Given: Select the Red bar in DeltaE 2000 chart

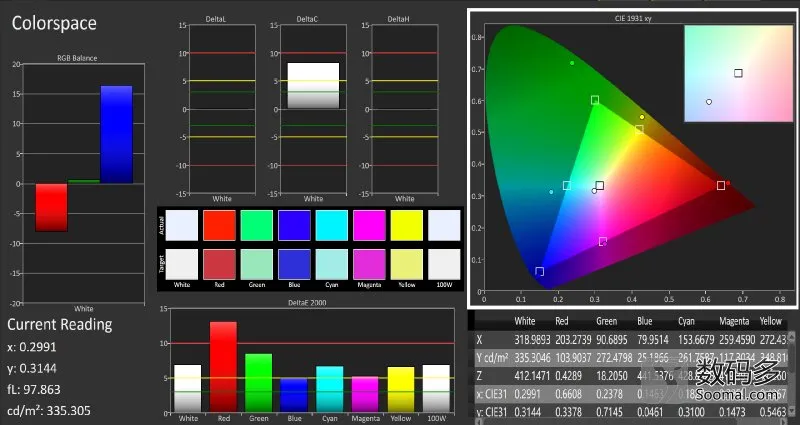Looking at the screenshot, I should click(223, 367).
